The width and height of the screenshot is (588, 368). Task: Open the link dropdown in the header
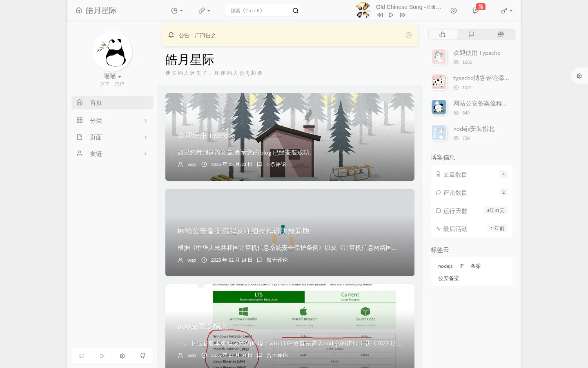tap(204, 11)
